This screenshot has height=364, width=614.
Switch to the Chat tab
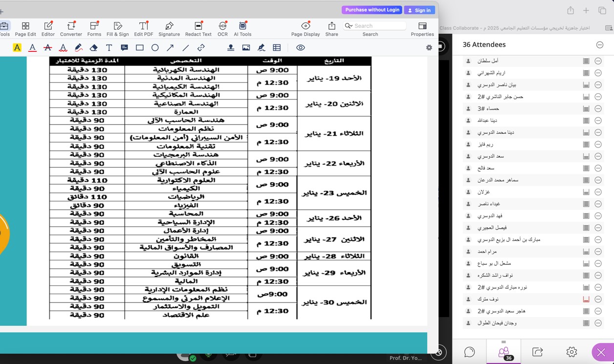pyautogui.click(x=469, y=352)
